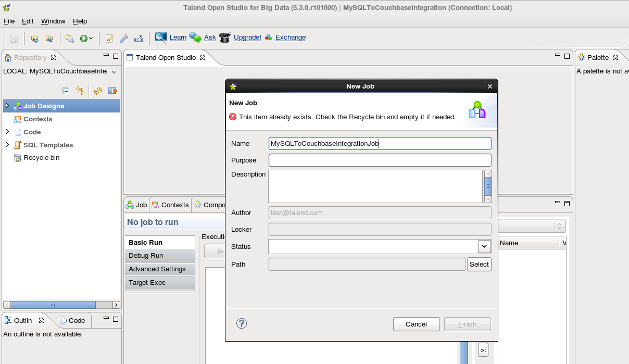The image size is (629, 364).
Task: Click the green Run job icon
Action: pyautogui.click(x=83, y=38)
